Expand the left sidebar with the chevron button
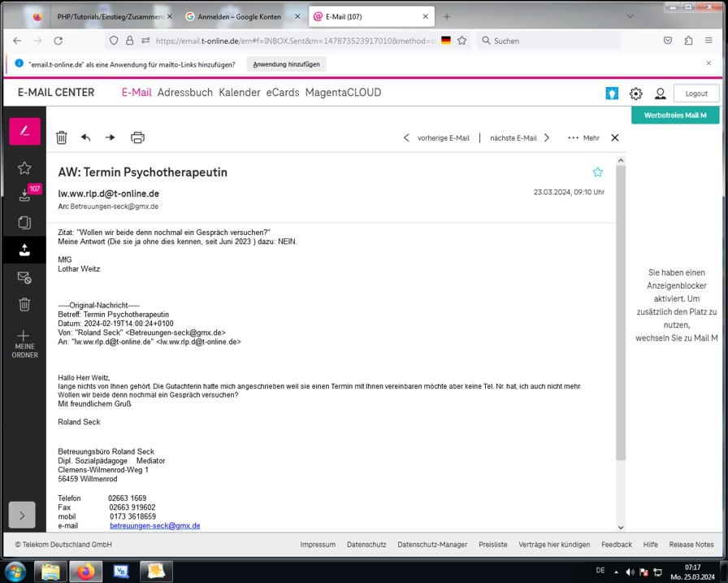Viewport: 728px width, 583px height. pos(22,515)
